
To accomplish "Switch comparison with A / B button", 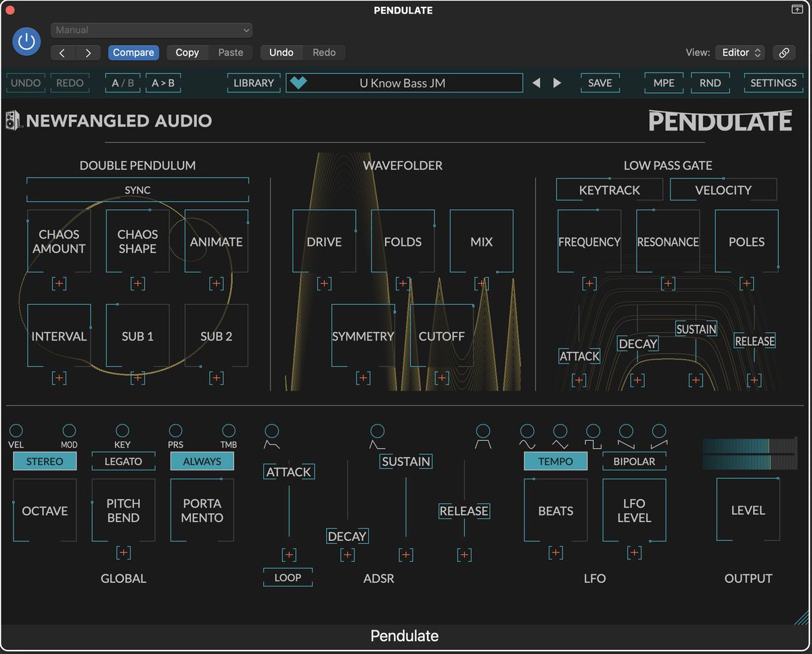I will 123,83.
